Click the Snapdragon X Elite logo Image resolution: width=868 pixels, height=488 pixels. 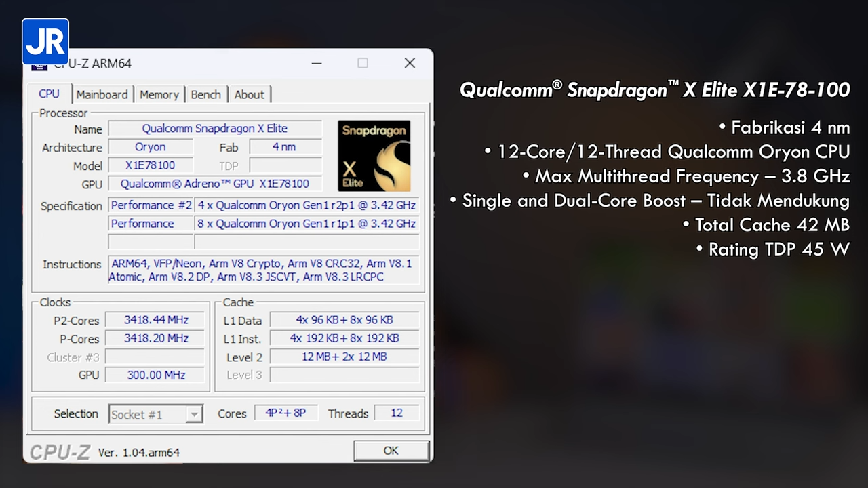coord(374,156)
